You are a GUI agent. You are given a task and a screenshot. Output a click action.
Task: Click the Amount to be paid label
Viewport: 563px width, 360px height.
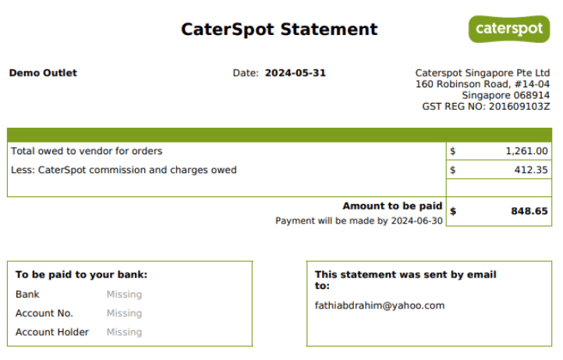392,206
